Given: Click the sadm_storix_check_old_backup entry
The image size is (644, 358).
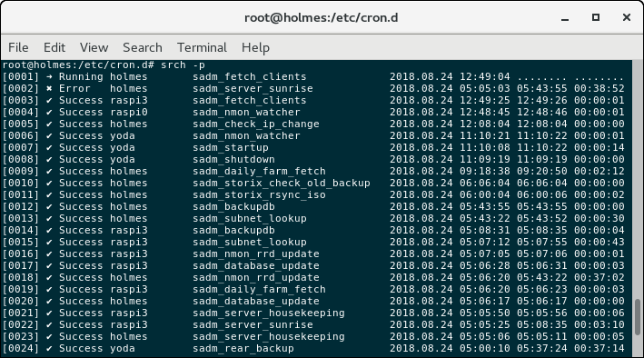Looking at the screenshot, I should coord(282,184).
